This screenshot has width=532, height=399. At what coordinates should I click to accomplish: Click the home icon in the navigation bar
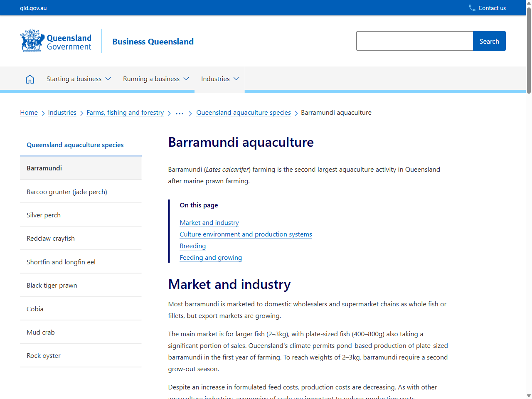(30, 79)
